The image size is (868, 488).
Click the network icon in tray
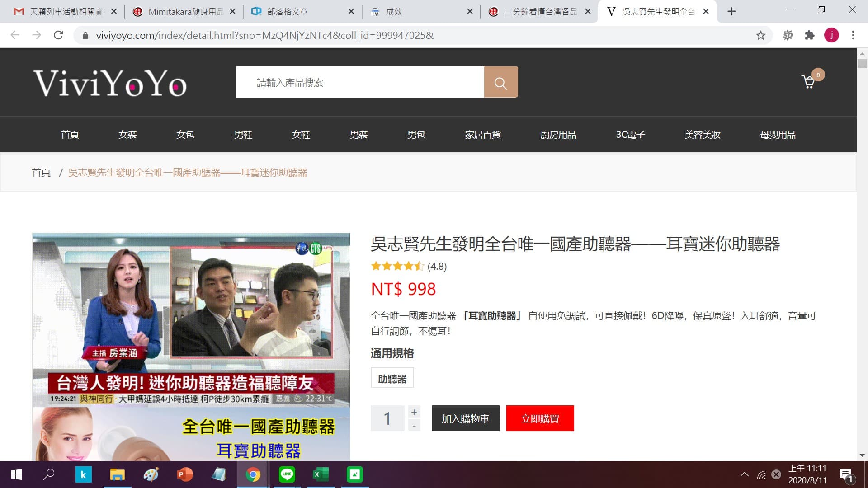click(761, 474)
